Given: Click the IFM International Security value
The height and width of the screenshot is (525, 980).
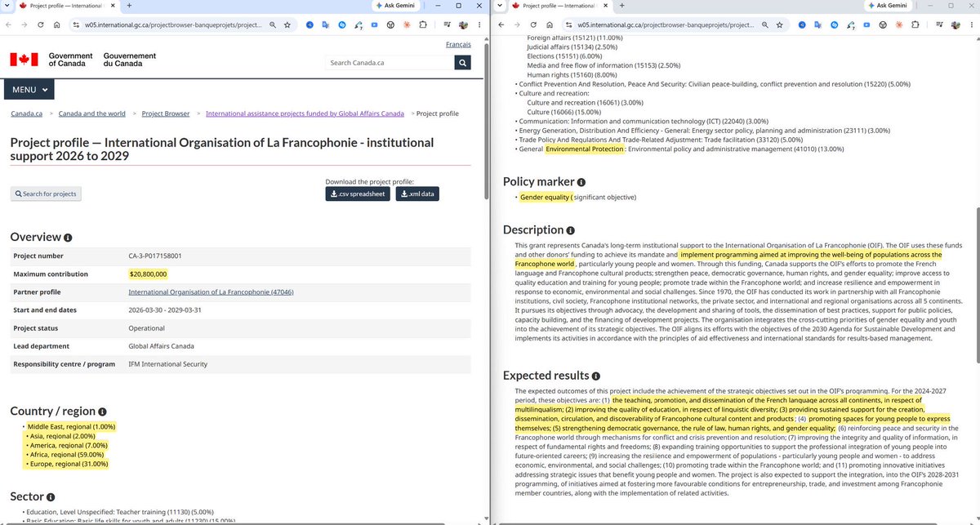Looking at the screenshot, I should 167,363.
